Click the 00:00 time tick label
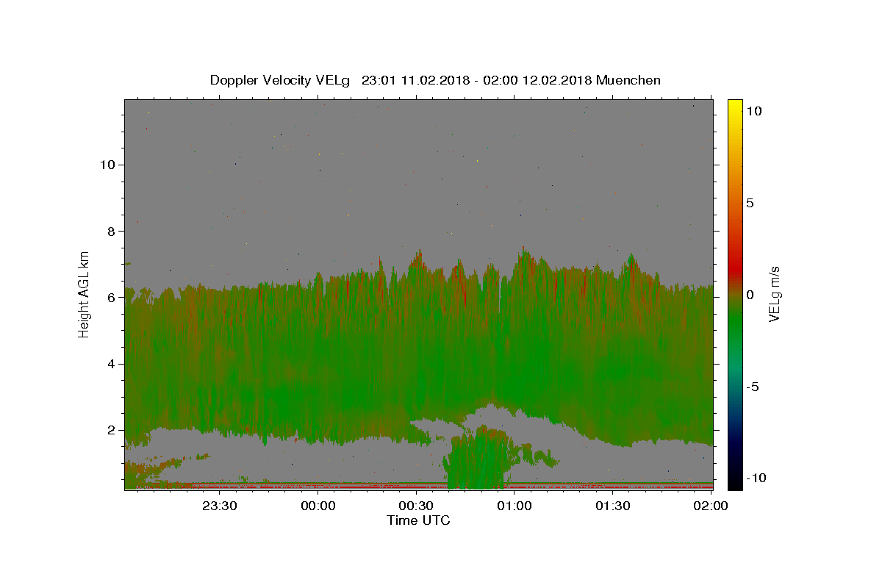Screen dimensions: 882x588 pyautogui.click(x=318, y=506)
